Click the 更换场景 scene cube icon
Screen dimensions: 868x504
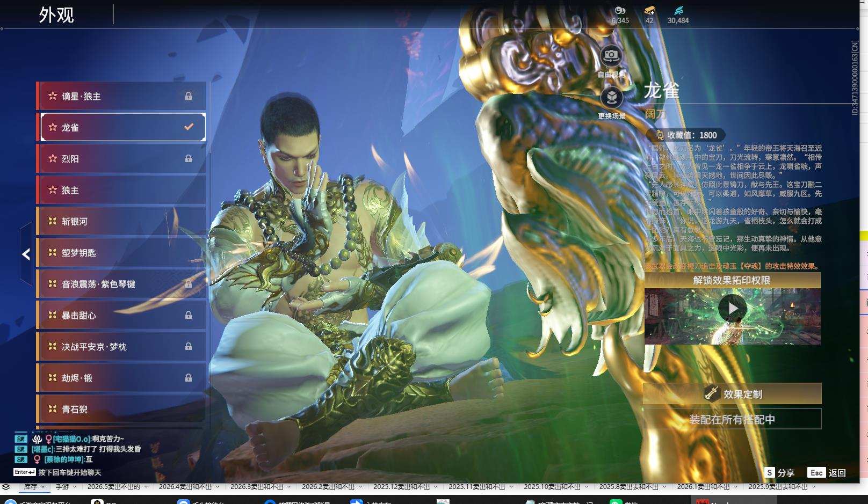(611, 97)
